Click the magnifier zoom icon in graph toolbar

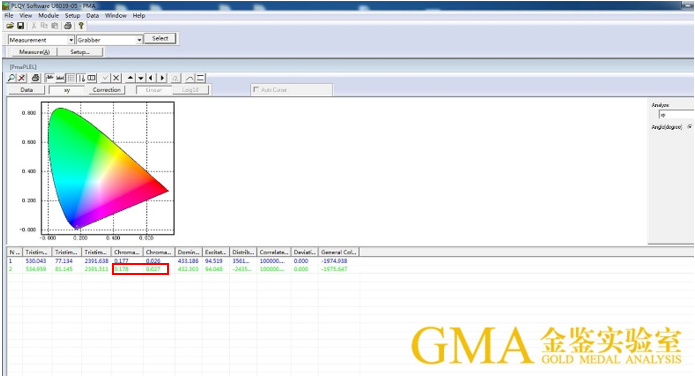(x=12, y=78)
